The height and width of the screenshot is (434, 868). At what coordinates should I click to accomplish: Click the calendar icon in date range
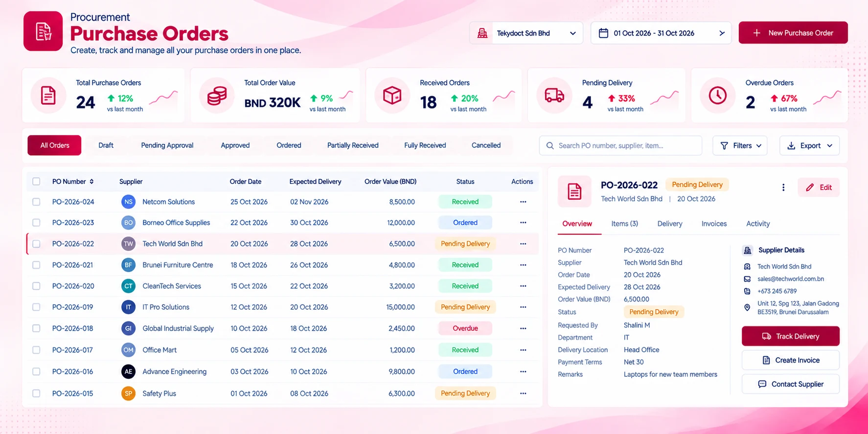click(603, 33)
